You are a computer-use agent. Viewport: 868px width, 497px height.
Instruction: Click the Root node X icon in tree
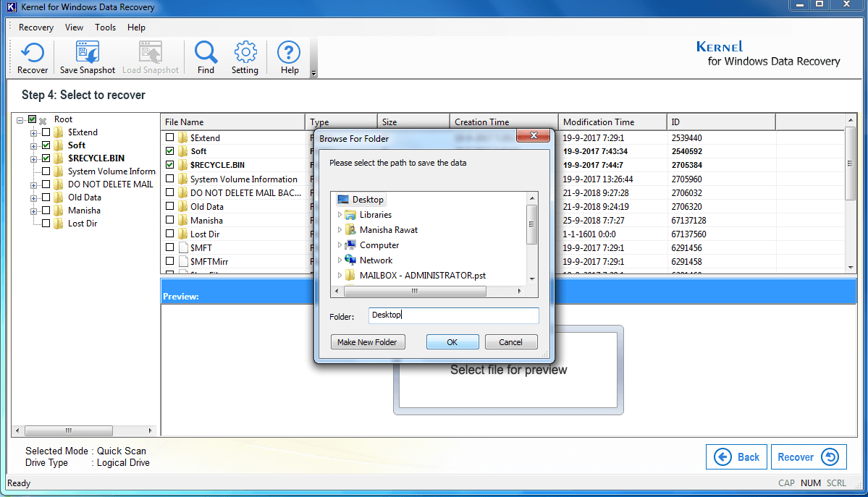[x=43, y=120]
